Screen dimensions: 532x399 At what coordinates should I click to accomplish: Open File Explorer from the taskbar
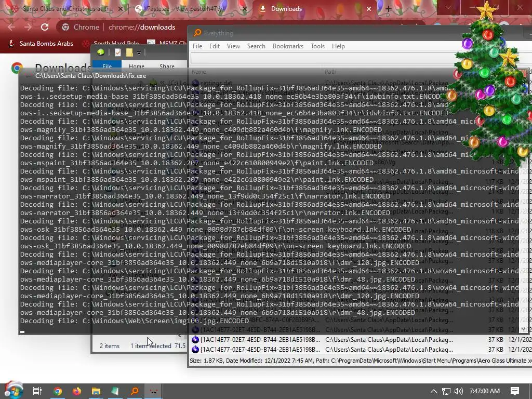[96, 391]
